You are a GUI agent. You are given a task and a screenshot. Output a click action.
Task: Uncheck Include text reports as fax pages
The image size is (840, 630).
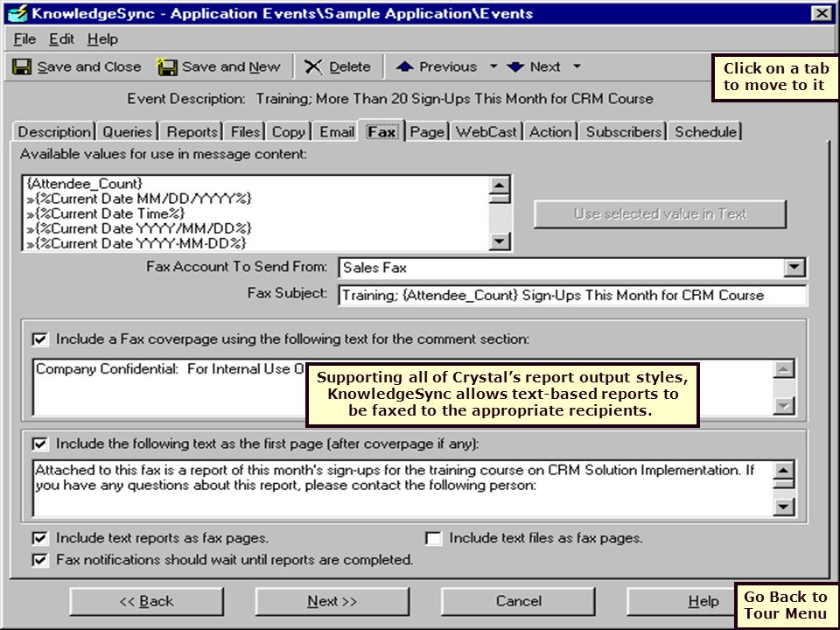click(40, 538)
